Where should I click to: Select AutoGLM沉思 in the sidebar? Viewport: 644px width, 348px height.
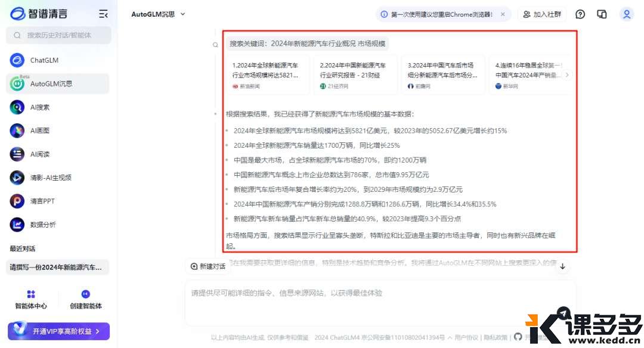(x=51, y=84)
